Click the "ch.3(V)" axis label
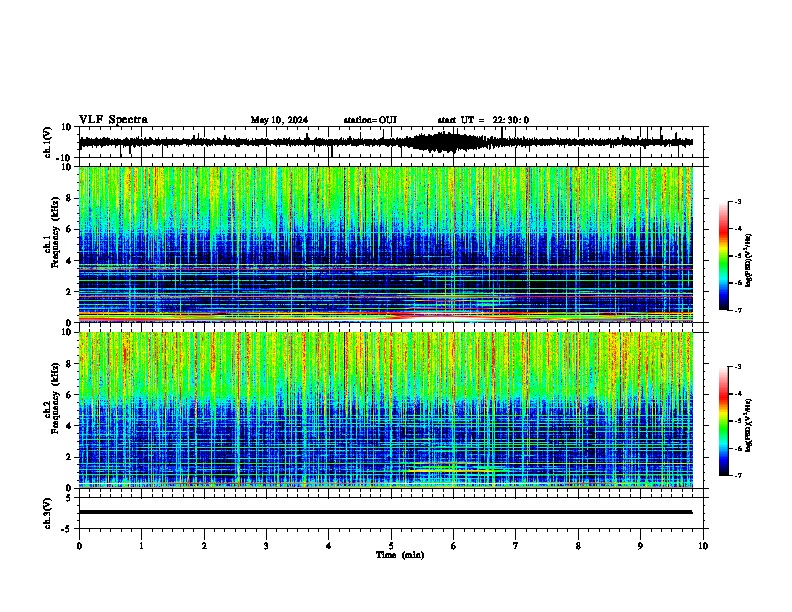Image resolution: width=792 pixels, height=612 pixels. click(x=47, y=513)
